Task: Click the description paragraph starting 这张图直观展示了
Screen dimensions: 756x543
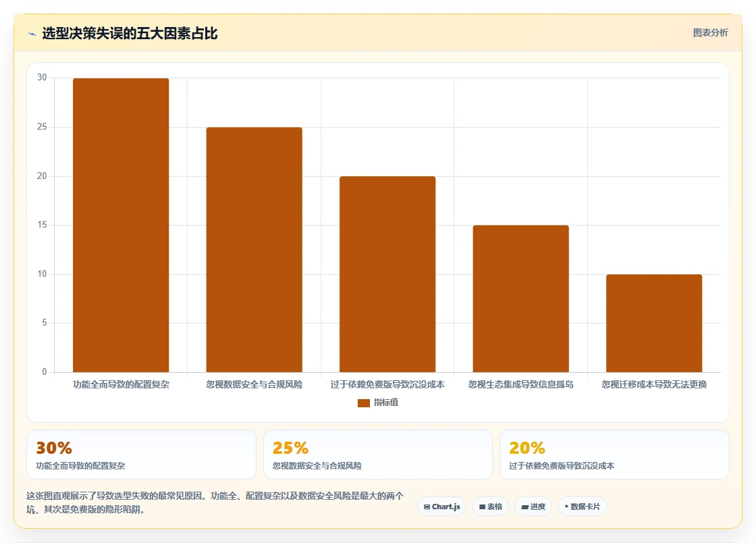Action: tap(215, 502)
